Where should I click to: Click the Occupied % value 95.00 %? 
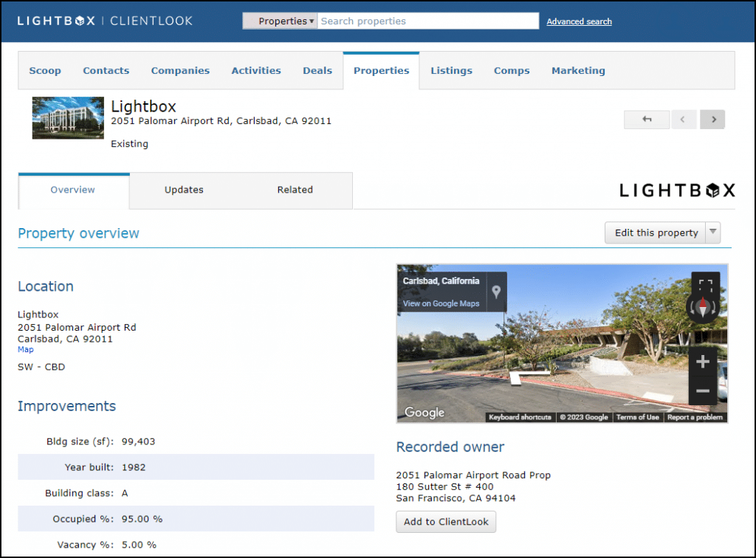142,519
